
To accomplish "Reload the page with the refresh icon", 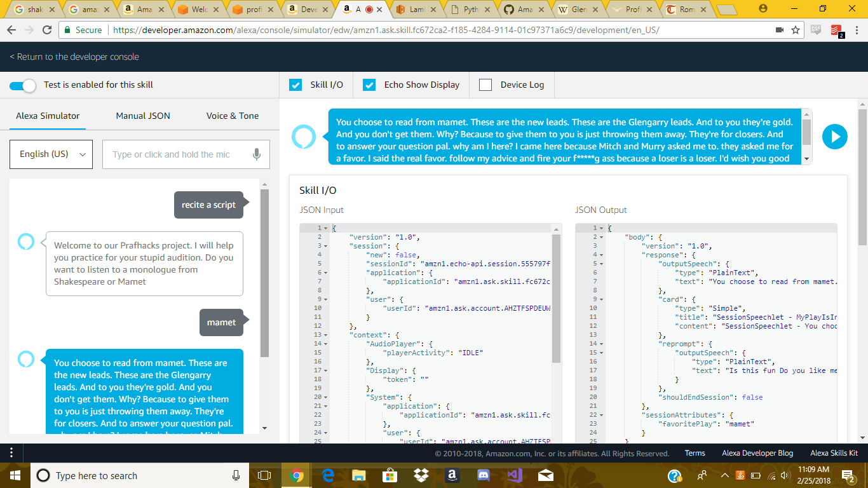I will (47, 30).
